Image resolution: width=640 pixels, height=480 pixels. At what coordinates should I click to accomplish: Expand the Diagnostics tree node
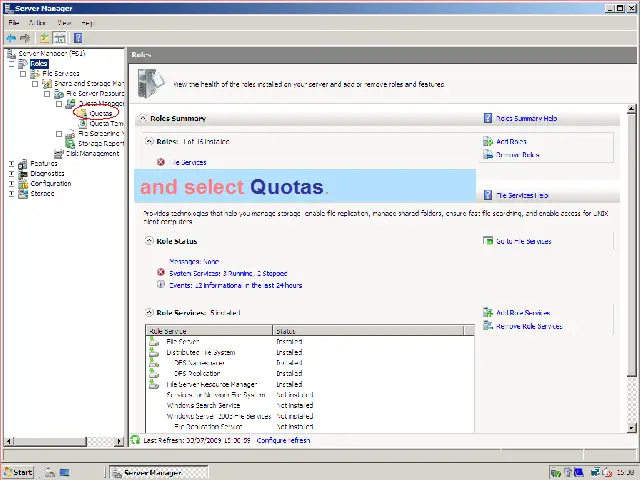click(11, 174)
